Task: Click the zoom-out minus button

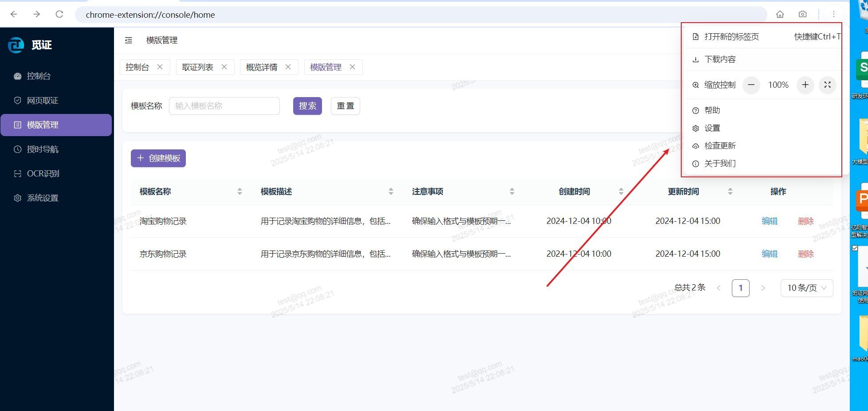Action: pyautogui.click(x=751, y=85)
